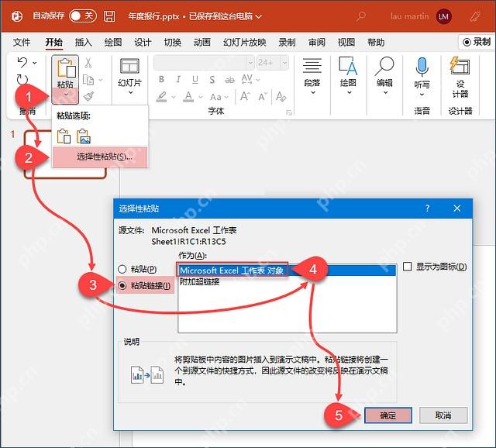
Task: Click the Paste clipboard icon
Action: (65, 67)
